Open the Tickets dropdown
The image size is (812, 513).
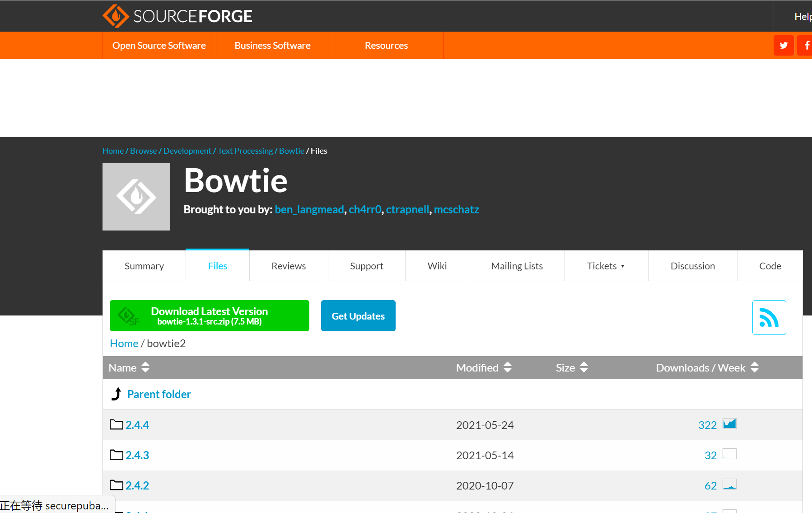click(x=606, y=266)
